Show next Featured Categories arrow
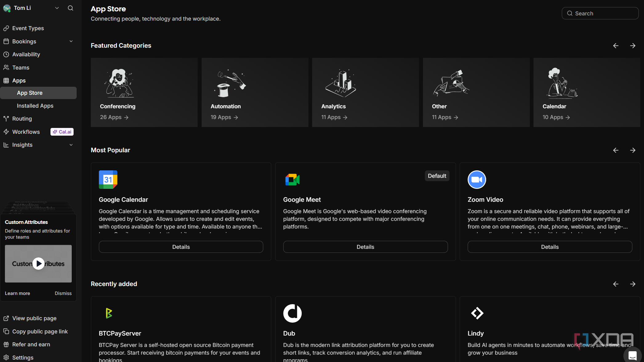Viewport: 644px width, 362px height. 633,46
